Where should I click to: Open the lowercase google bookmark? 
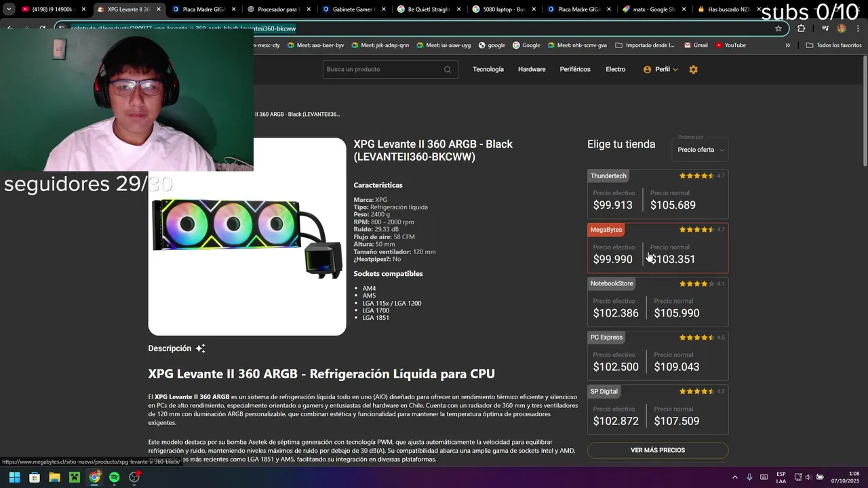coord(492,45)
